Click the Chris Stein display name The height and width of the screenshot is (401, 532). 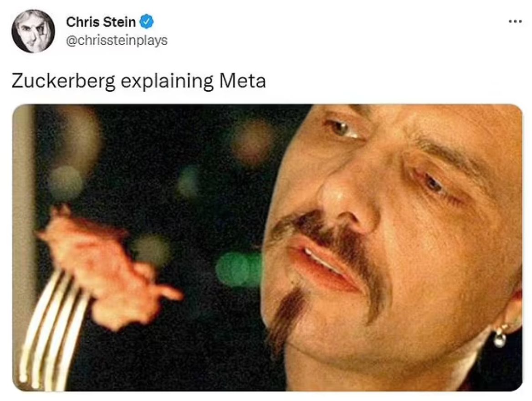point(101,22)
